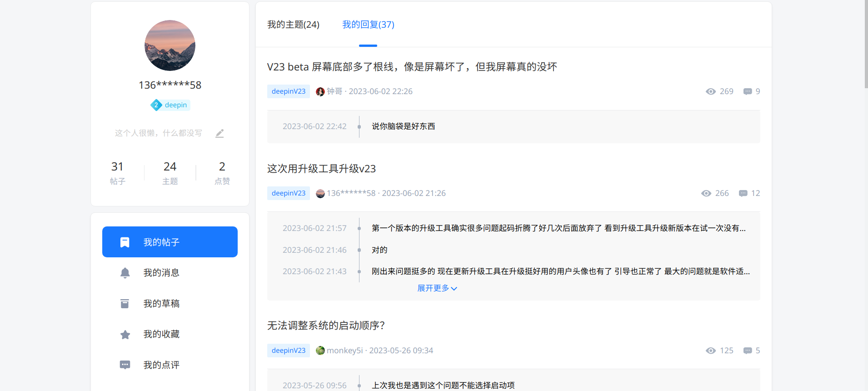The width and height of the screenshot is (868, 391).
Task: Click the speech bubble icon for 我的点评
Action: tap(125, 365)
